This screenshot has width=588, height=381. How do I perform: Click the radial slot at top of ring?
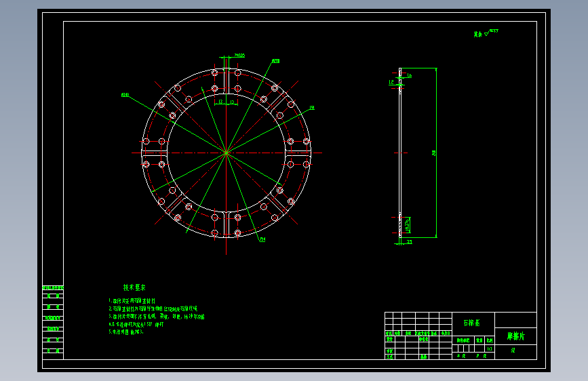226,81
